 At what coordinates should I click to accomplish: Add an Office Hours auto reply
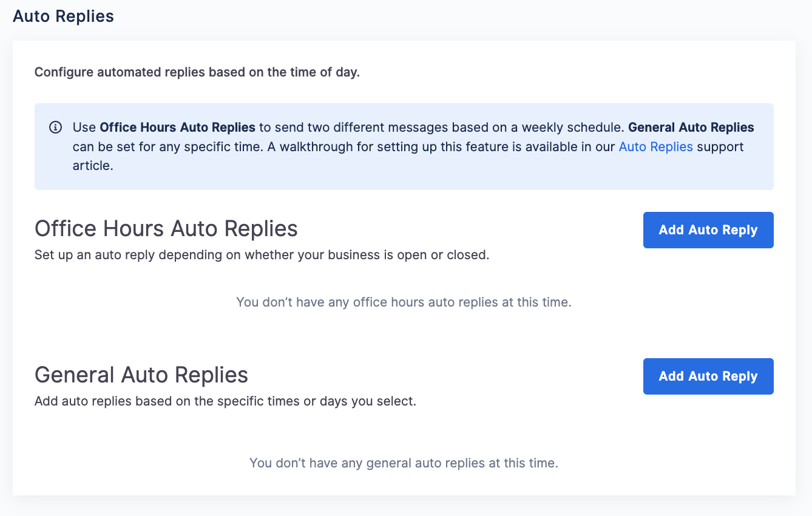click(708, 230)
